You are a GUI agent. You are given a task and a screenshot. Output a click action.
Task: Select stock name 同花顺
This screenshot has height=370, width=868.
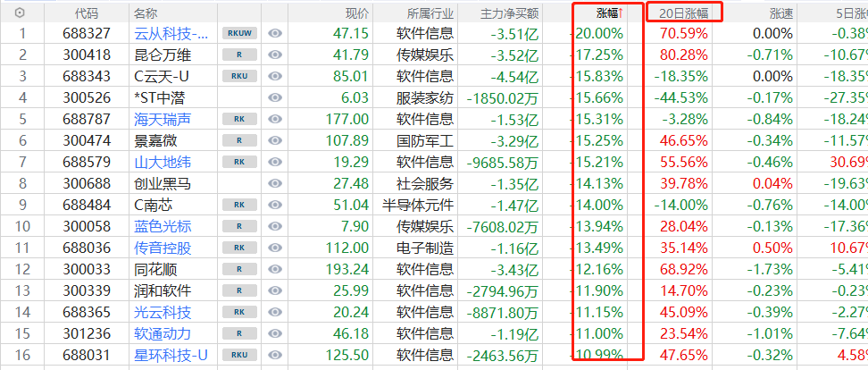pyautogui.click(x=155, y=269)
